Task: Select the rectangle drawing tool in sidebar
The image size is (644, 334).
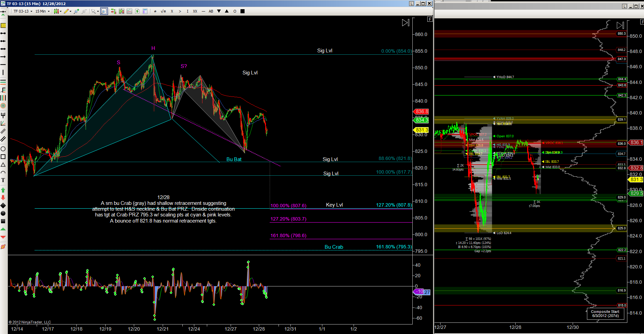Action: [x=3, y=157]
